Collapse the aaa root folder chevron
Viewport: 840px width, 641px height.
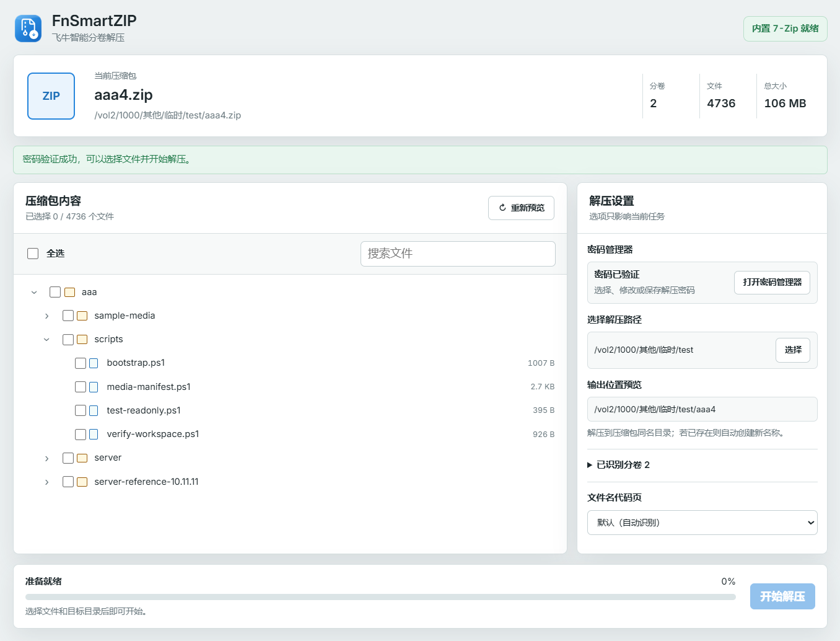coord(34,292)
